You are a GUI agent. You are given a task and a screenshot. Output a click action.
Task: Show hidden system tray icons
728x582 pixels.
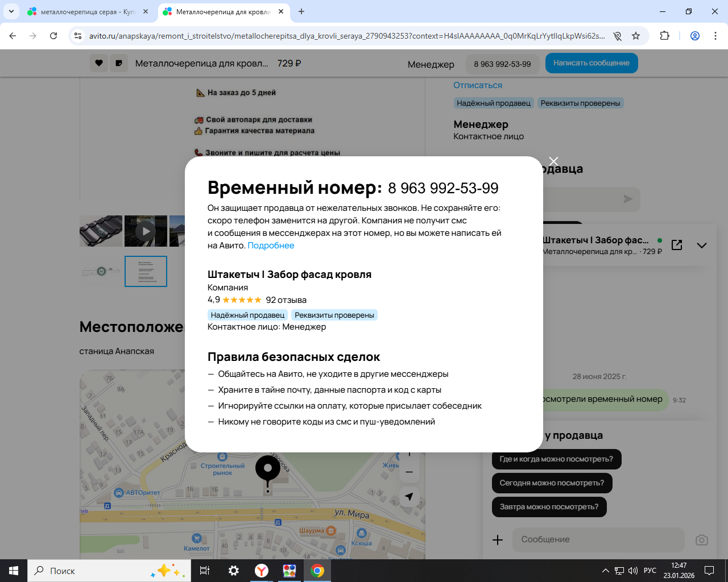click(x=606, y=571)
